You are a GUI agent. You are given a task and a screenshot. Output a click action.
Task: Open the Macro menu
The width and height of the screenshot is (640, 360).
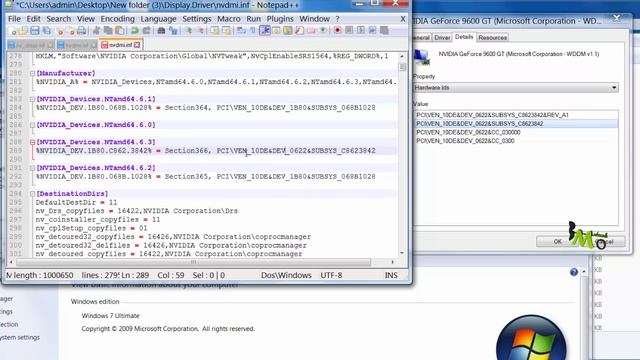click(x=229, y=19)
